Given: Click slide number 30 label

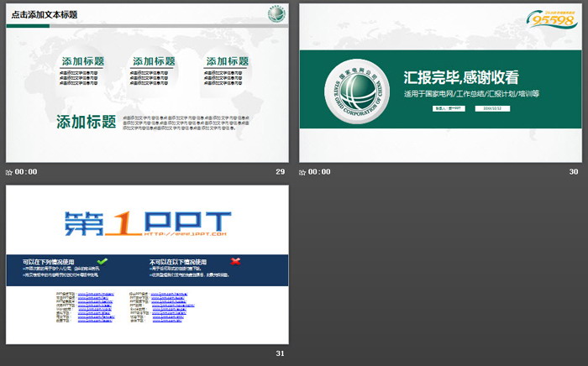Looking at the screenshot, I should click(574, 171).
